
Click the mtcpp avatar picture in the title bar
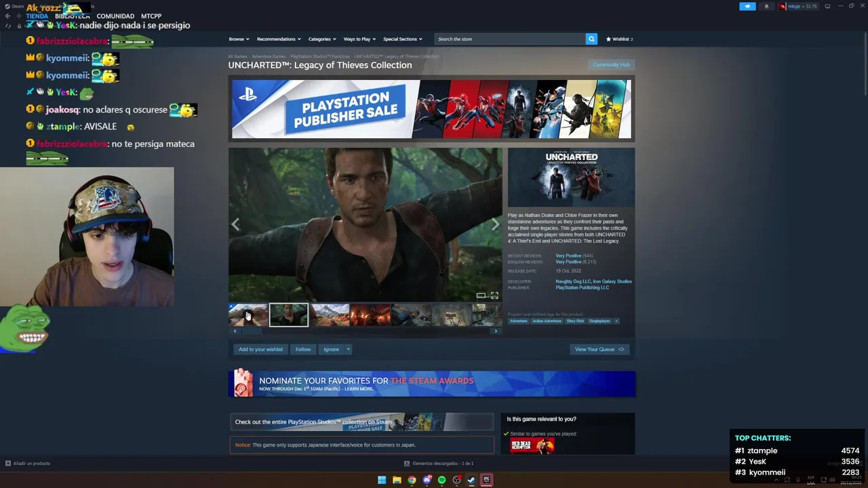[783, 6]
